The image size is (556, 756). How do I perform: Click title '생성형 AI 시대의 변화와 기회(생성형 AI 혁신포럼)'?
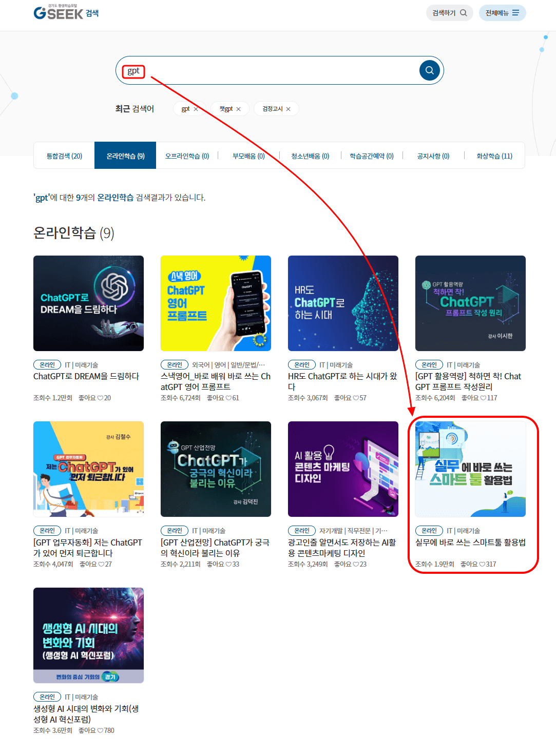tap(86, 714)
